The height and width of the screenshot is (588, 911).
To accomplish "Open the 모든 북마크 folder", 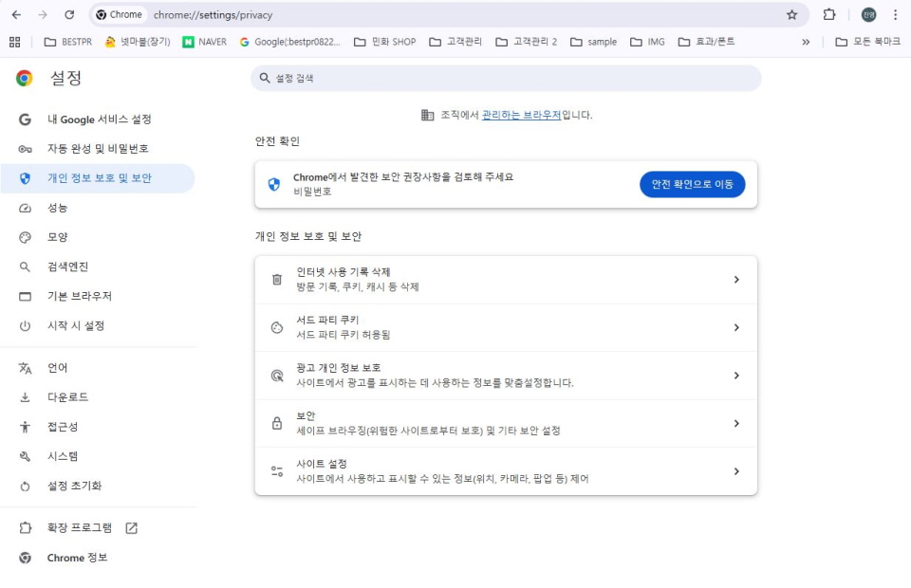I will pos(867,42).
